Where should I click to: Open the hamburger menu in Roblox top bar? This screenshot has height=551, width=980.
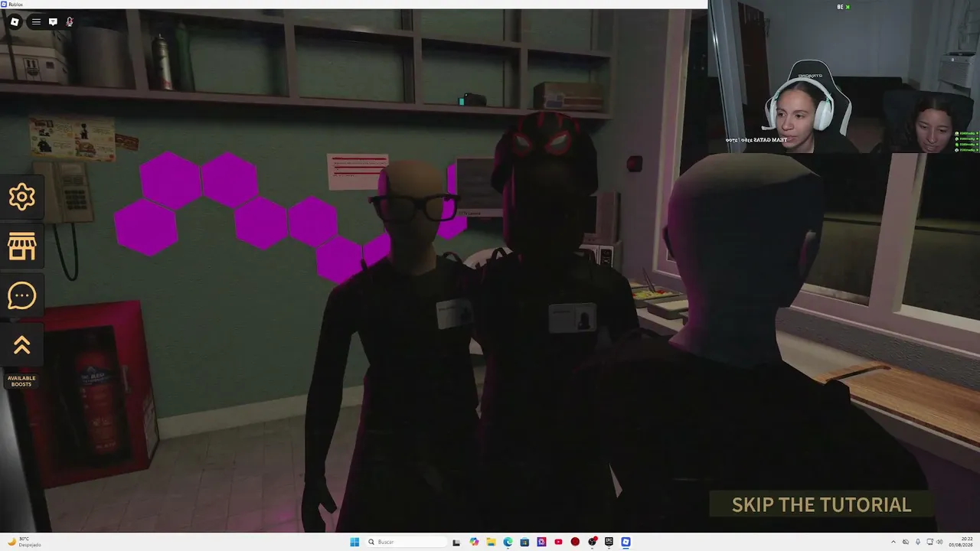click(36, 21)
